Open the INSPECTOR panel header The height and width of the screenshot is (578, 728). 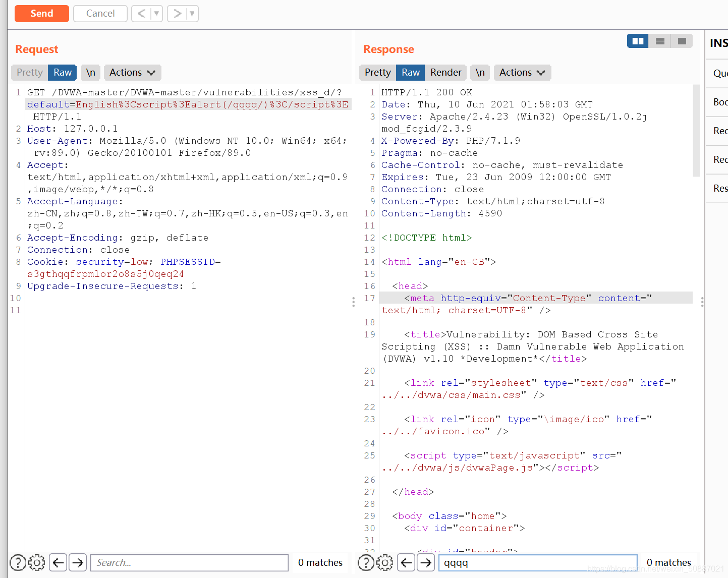(718, 43)
